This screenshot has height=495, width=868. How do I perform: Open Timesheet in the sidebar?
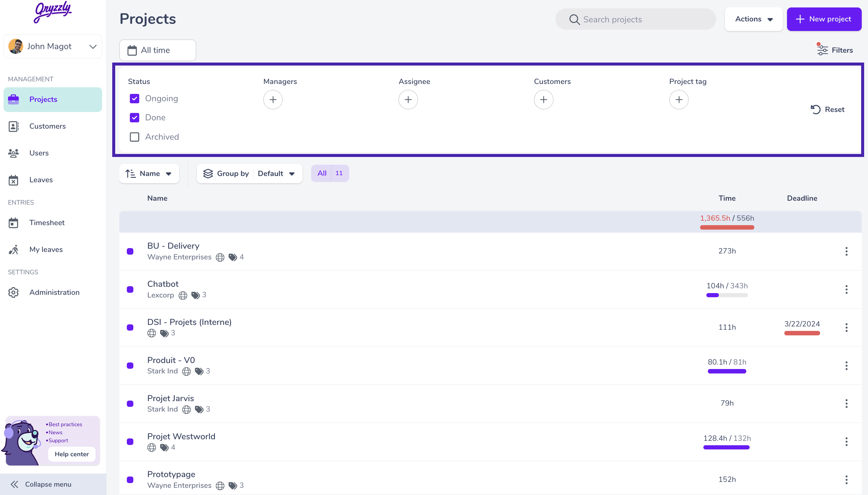tap(53, 223)
